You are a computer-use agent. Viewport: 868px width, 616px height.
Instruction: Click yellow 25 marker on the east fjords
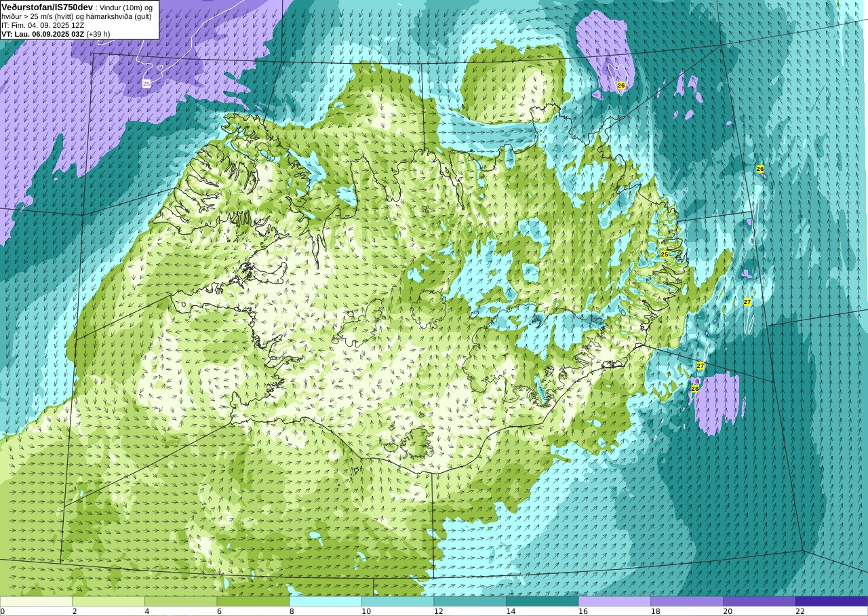tap(665, 255)
